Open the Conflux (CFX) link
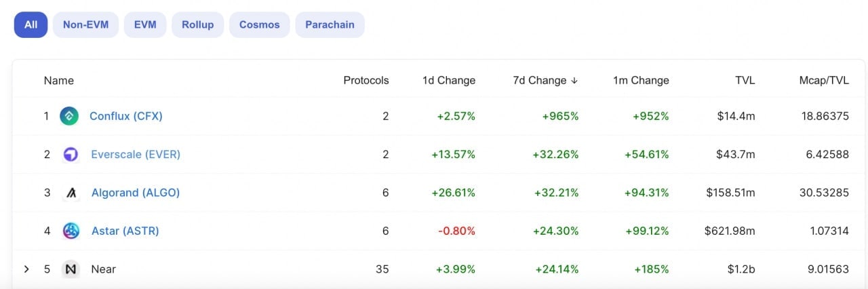Viewport: 868px width, 289px height. tap(126, 116)
